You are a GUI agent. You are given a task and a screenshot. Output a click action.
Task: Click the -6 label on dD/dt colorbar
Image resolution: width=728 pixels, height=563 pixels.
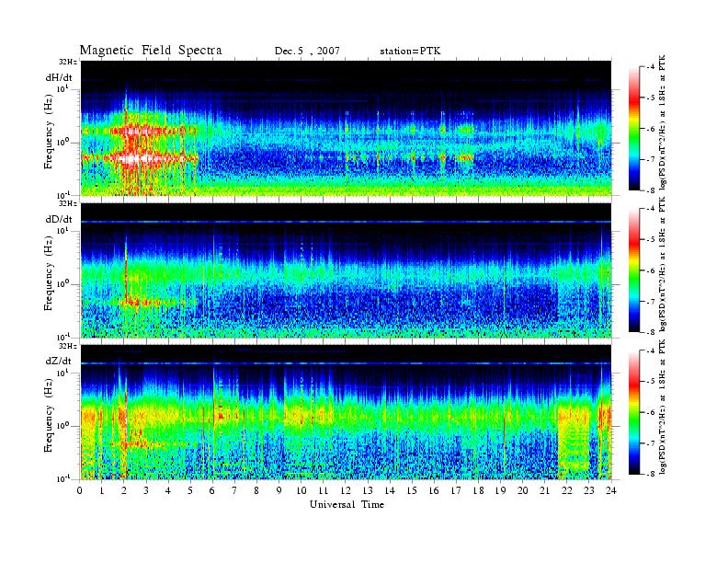(651, 270)
